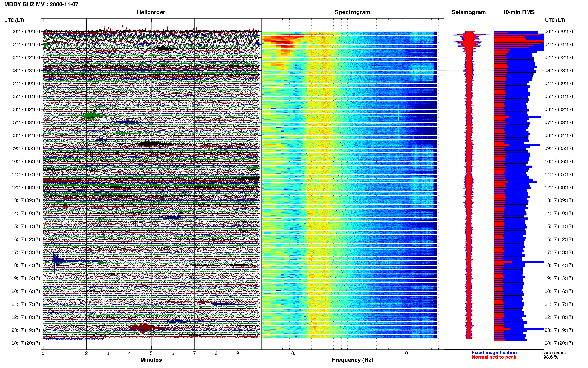Click left time label '08:17 (04:17)'

pos(26,135)
